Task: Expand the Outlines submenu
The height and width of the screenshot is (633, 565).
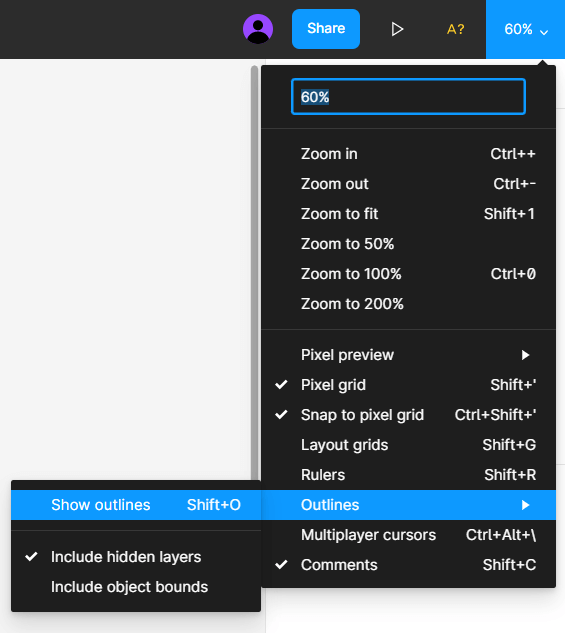Action: [x=408, y=505]
